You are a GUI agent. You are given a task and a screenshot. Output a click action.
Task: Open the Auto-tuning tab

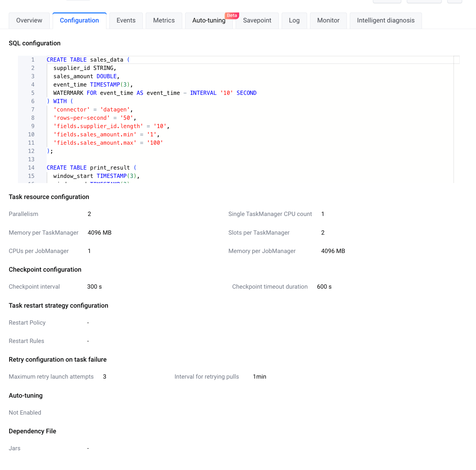pos(209,20)
